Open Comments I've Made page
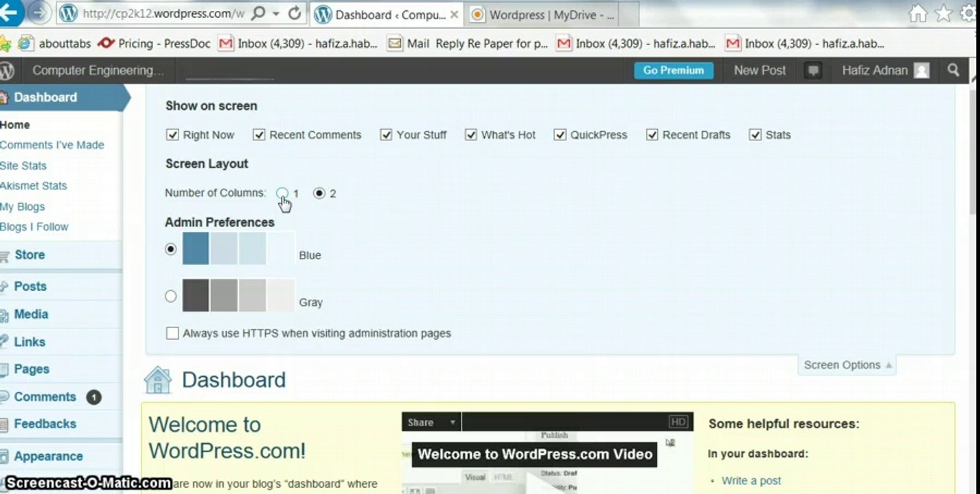This screenshot has width=980, height=494. coord(52,145)
